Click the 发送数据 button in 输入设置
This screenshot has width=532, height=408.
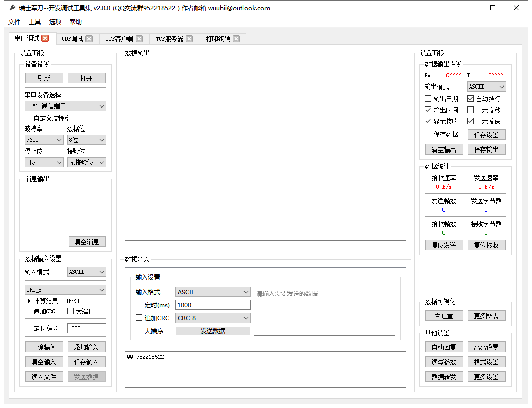212,331
